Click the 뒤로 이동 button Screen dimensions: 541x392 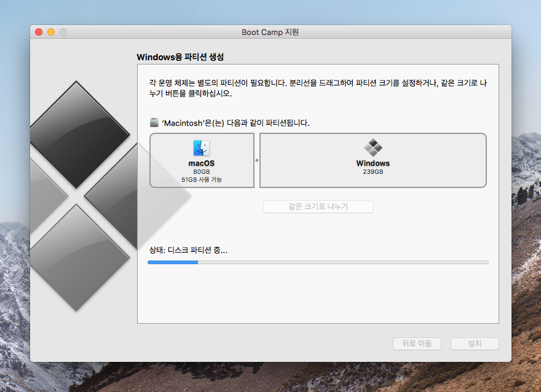coord(417,343)
